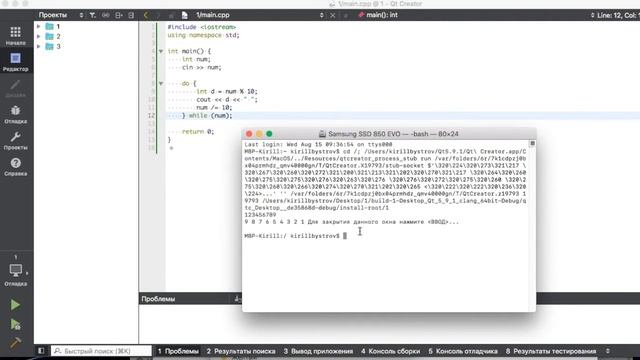The height and width of the screenshot is (360, 640).
Task: Toggle synchronize with editor link icon
Action: (106, 15)
